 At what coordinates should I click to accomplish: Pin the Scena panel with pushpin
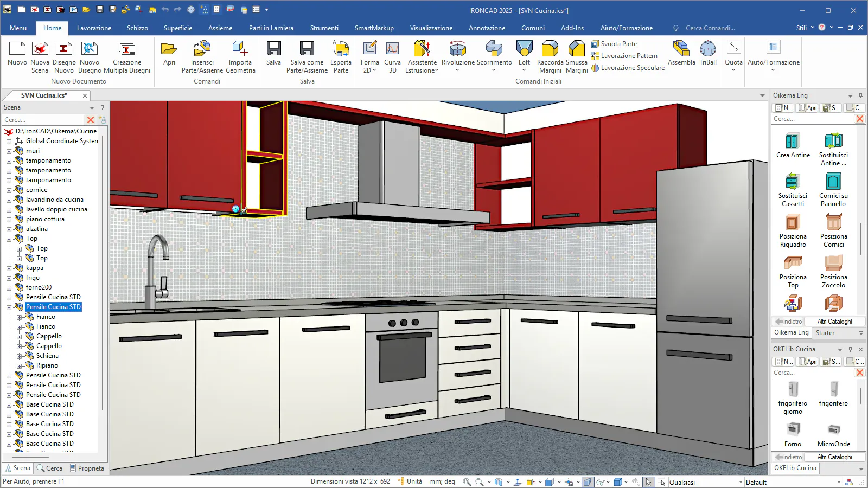pyautogui.click(x=102, y=107)
